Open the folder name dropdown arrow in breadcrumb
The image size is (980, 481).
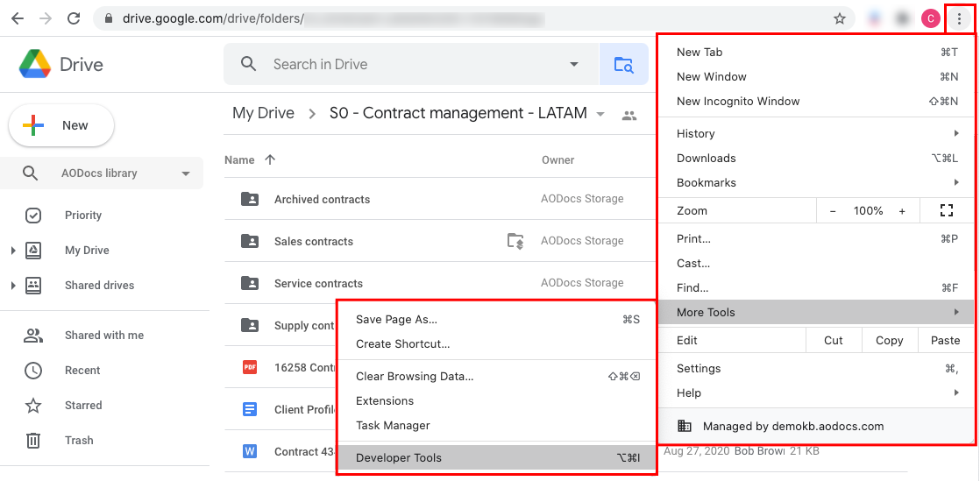coord(600,114)
